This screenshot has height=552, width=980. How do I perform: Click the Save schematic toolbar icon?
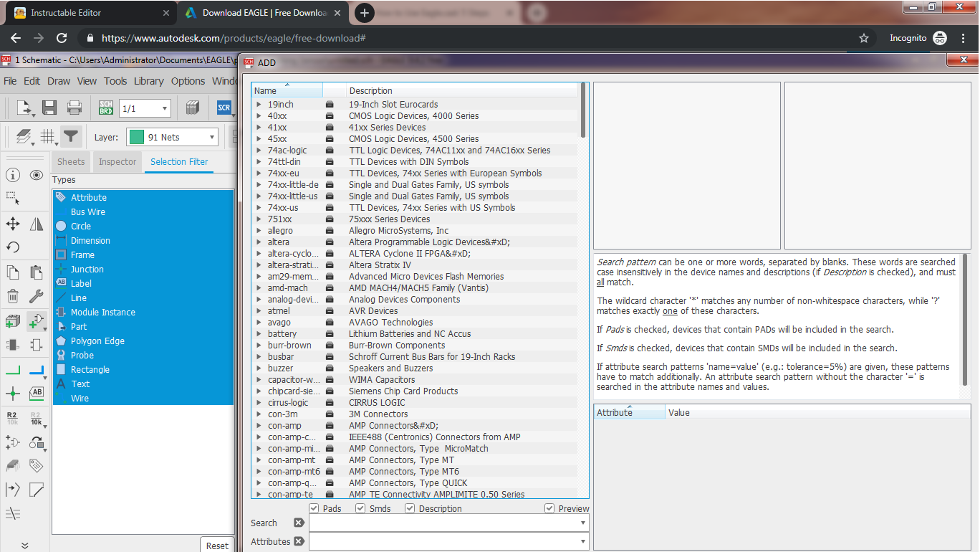pos(49,108)
